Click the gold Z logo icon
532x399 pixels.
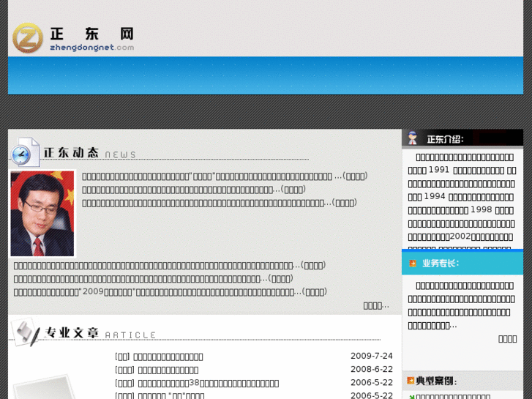[x=28, y=37]
